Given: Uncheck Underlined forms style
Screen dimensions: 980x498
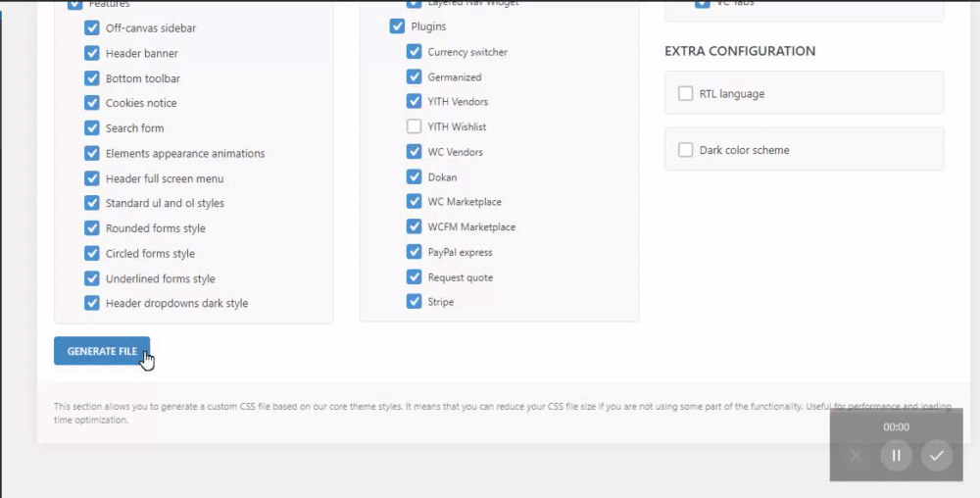Looking at the screenshot, I should (92, 278).
